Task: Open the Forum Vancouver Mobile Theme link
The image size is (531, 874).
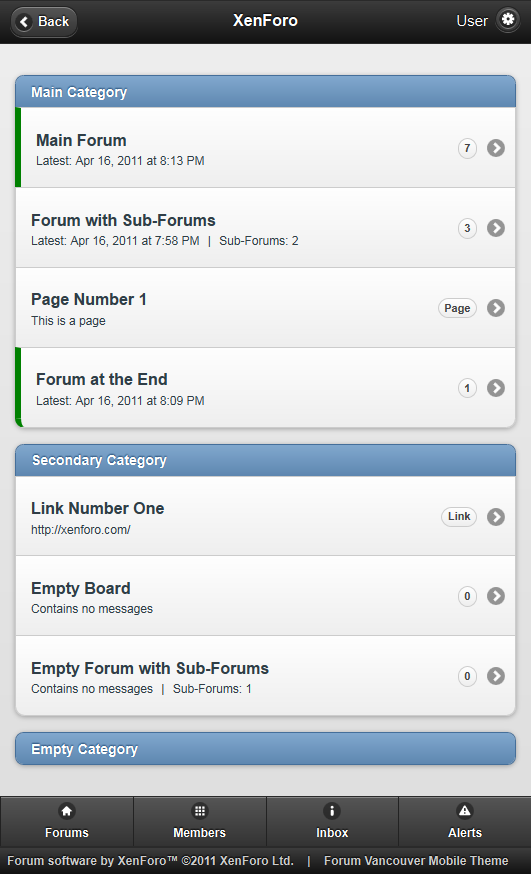Action: (416, 861)
